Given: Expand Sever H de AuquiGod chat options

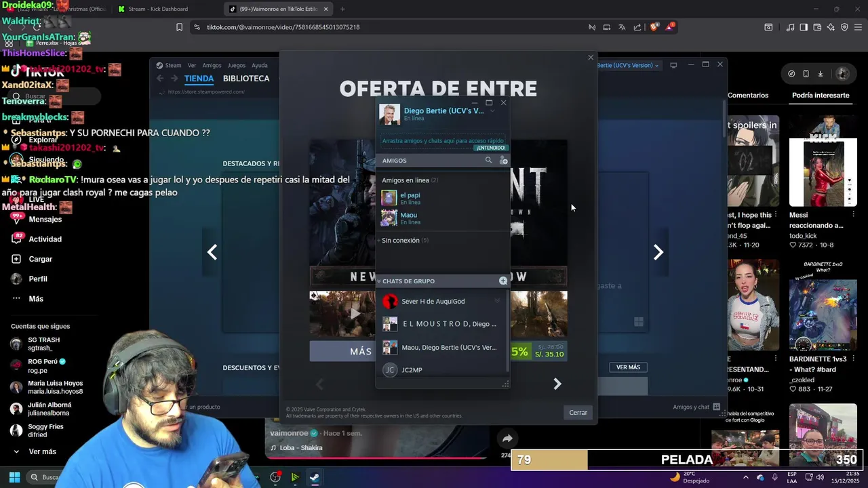Looking at the screenshot, I should pyautogui.click(x=497, y=301).
